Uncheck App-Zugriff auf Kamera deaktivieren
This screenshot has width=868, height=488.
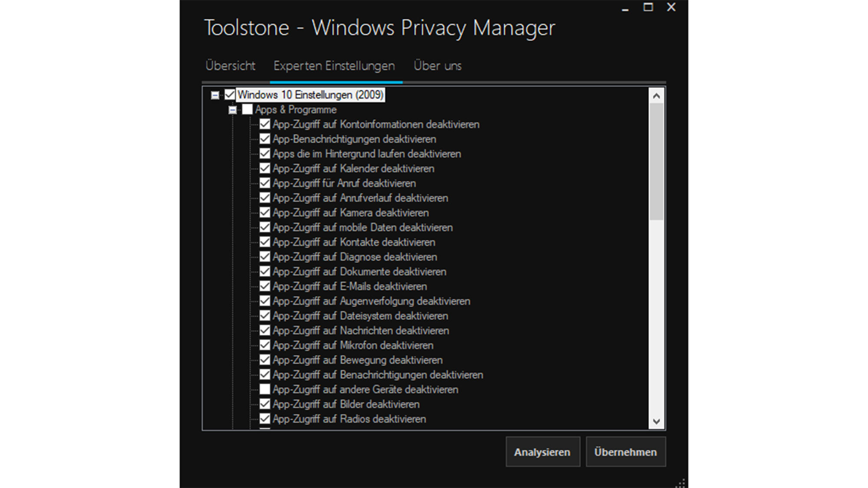click(x=265, y=213)
